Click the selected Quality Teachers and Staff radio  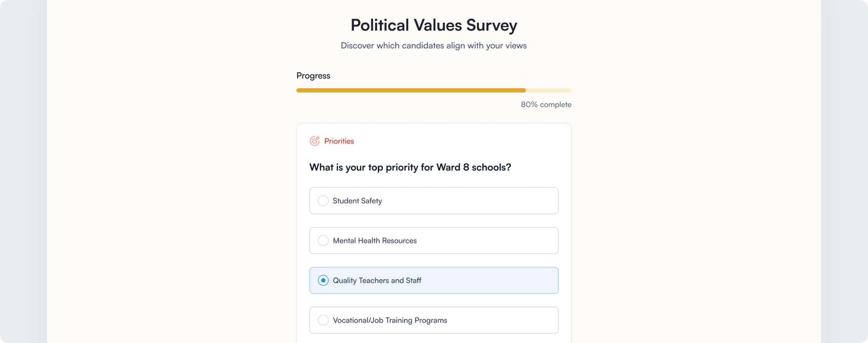[323, 280]
